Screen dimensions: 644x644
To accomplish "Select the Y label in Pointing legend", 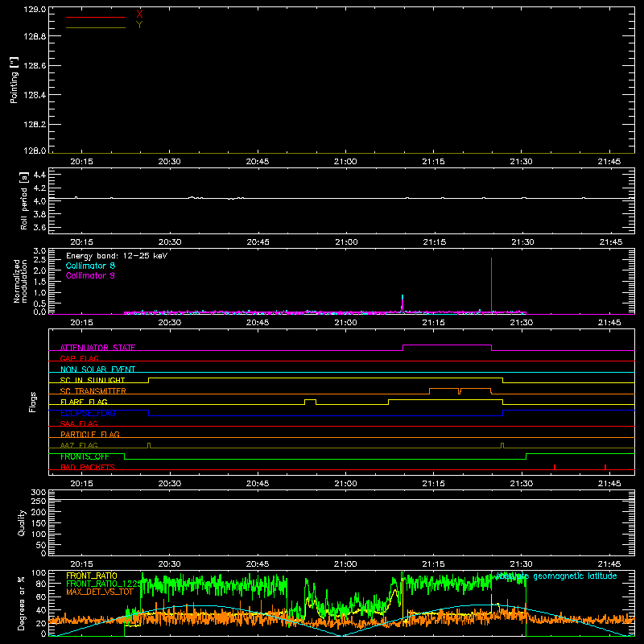I will [x=139, y=25].
